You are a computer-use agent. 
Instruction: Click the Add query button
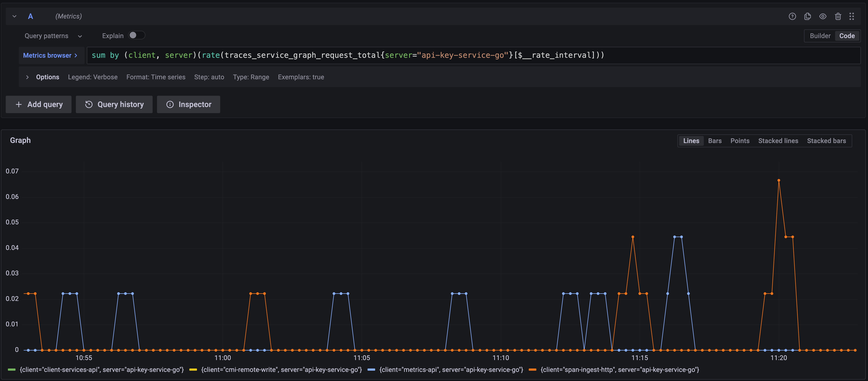point(38,105)
